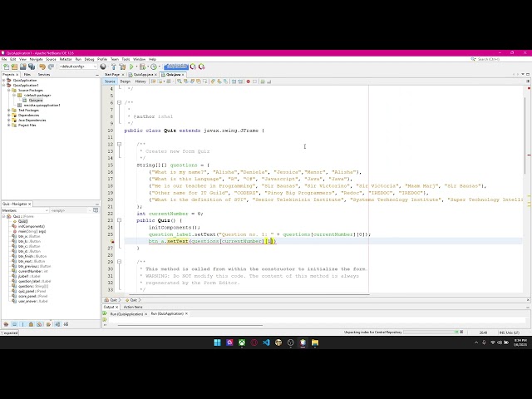Click the re-run green arrows icon in Output

[x=106, y=314]
